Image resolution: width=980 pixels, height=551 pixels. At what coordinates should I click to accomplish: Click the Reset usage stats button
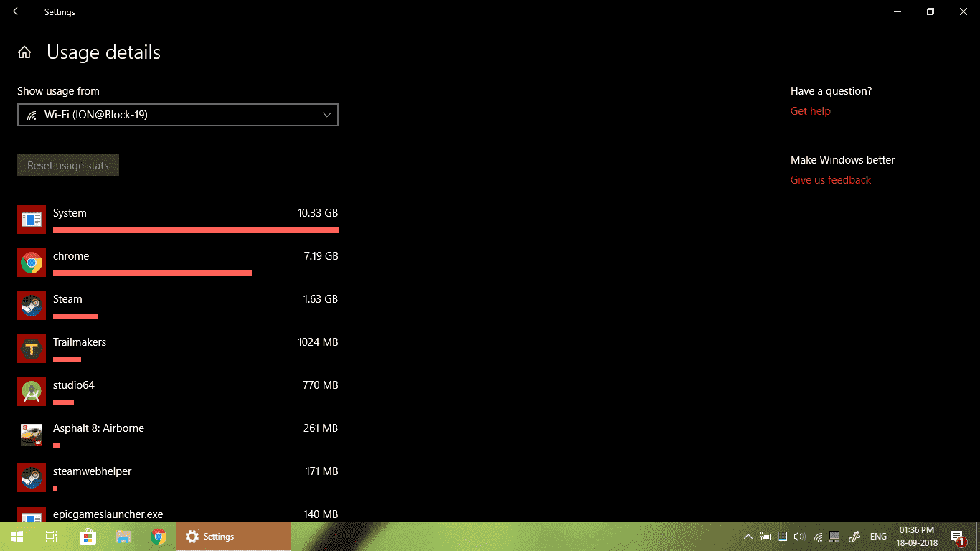click(x=68, y=165)
